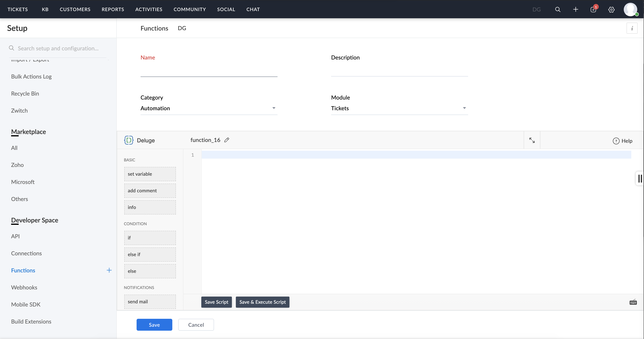Open Connections under Developer Space
The width and height of the screenshot is (644, 339).
pos(26,253)
